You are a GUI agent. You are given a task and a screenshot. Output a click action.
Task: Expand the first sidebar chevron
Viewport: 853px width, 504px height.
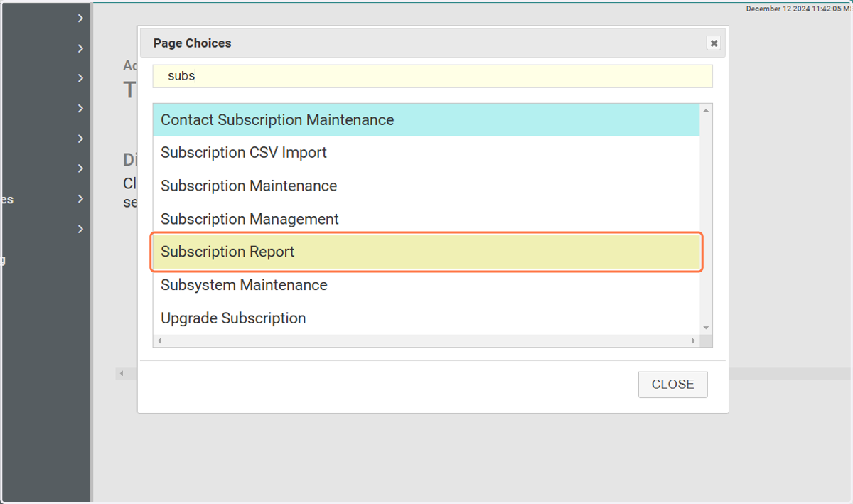coord(81,18)
